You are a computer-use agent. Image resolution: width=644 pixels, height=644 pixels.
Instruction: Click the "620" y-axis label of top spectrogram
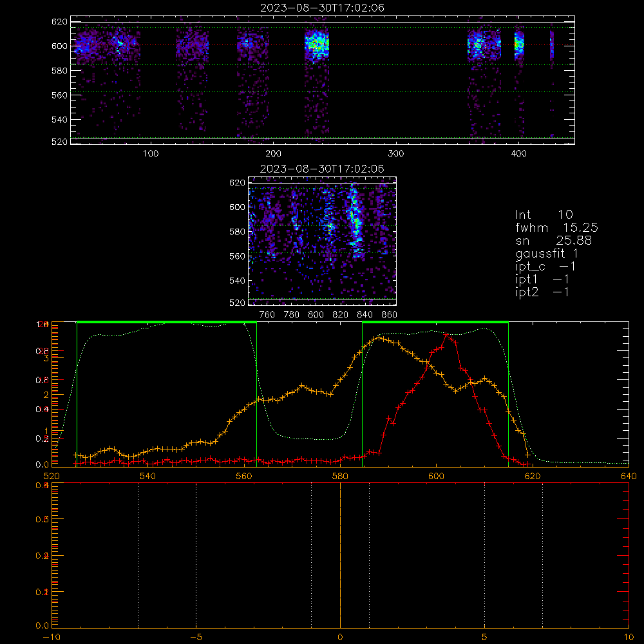[x=59, y=21]
